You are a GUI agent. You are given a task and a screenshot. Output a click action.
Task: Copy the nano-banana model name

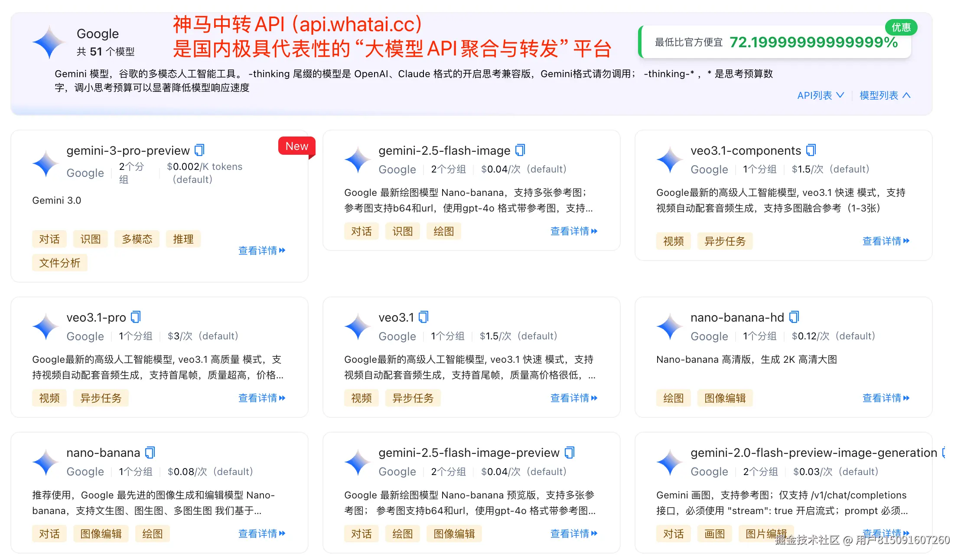click(x=150, y=453)
